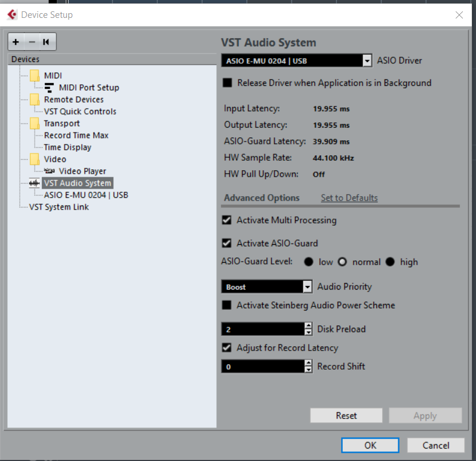This screenshot has width=476, height=461.
Task: Click the Transport folder icon
Action: point(35,124)
